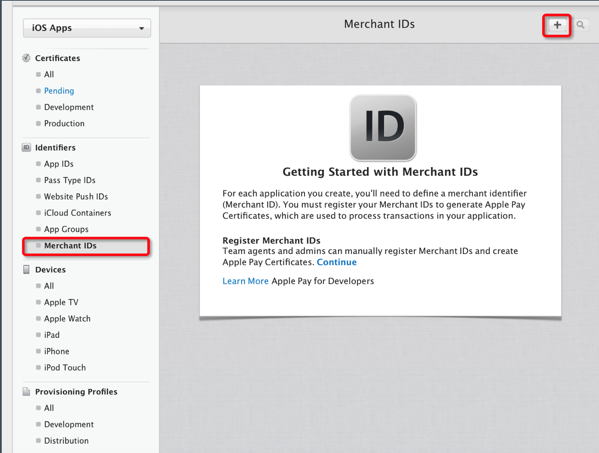Screen dimensions: 599x453
Task: Open Website Push IDs
Action: point(76,197)
